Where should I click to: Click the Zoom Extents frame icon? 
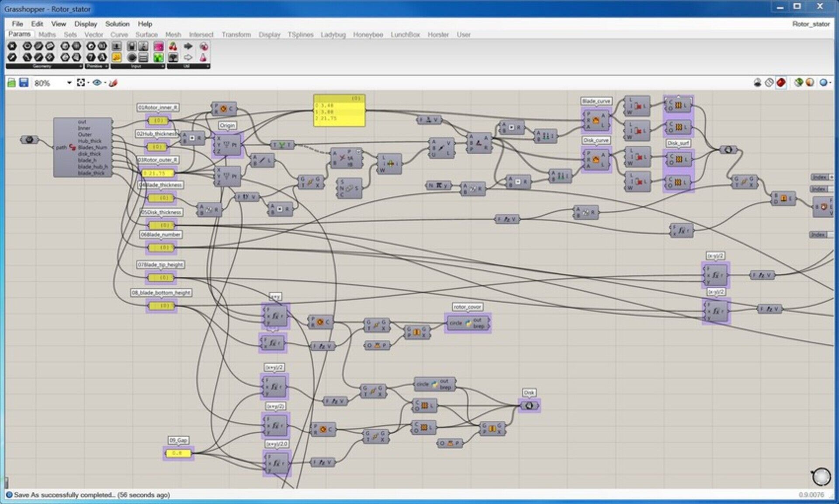click(81, 83)
